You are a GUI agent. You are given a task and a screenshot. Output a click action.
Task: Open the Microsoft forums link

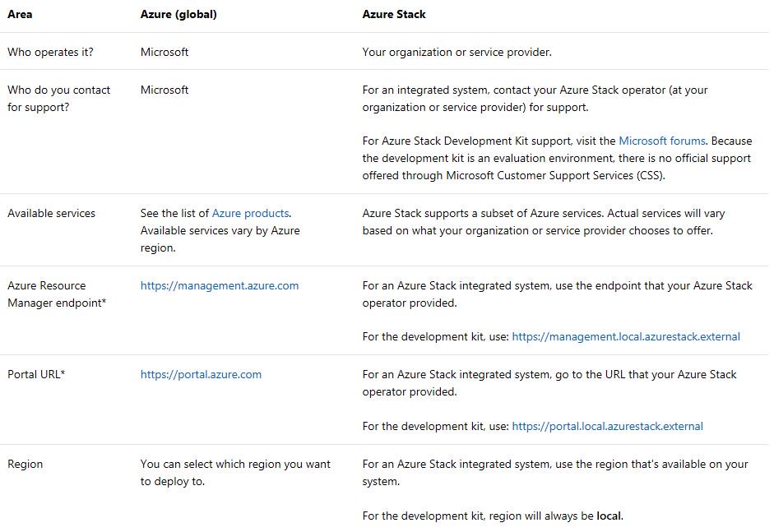click(x=661, y=141)
